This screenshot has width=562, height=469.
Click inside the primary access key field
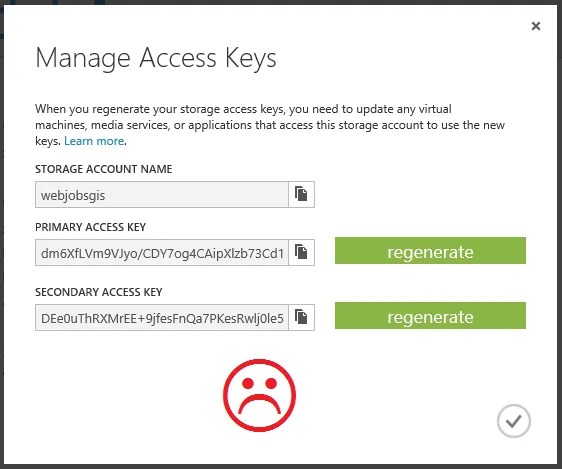point(162,252)
